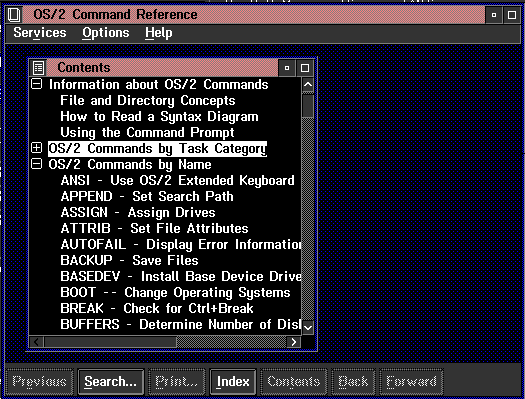This screenshot has height=399, width=525.
Task: Open ASSIGN - Assign Drives
Action: coord(138,213)
